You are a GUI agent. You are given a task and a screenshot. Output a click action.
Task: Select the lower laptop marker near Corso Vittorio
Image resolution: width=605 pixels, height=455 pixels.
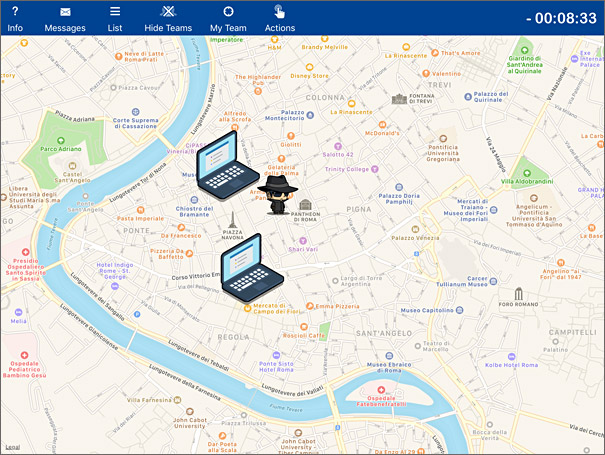tap(252, 268)
